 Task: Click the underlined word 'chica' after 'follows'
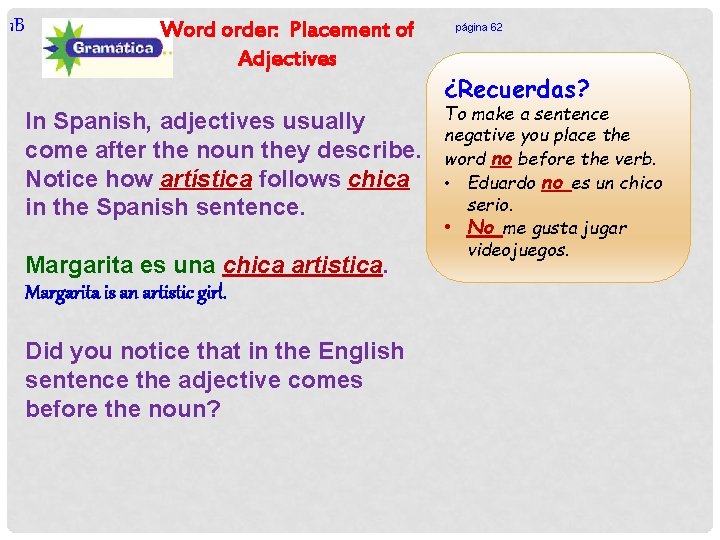pyautogui.click(x=378, y=179)
